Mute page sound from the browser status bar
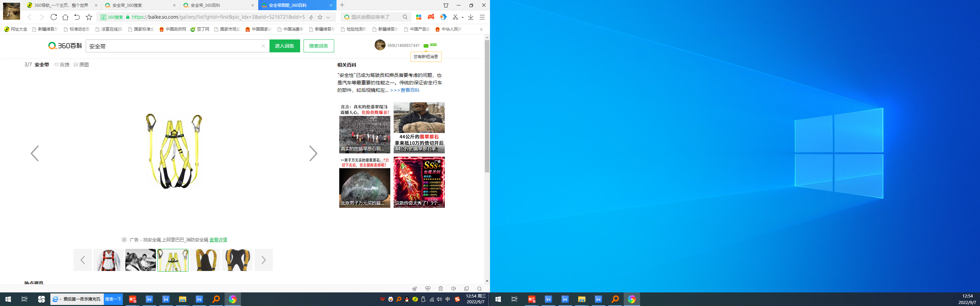 click(454, 289)
